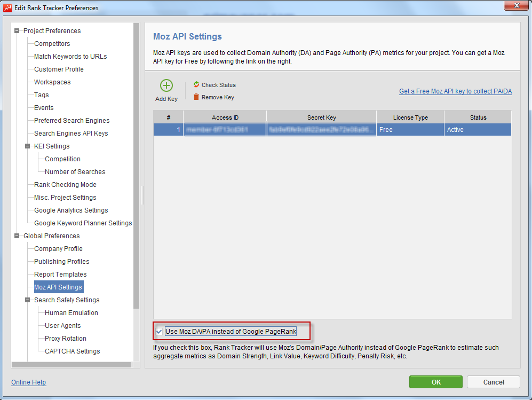
Task: Click the Active status cell
Action: (478, 130)
